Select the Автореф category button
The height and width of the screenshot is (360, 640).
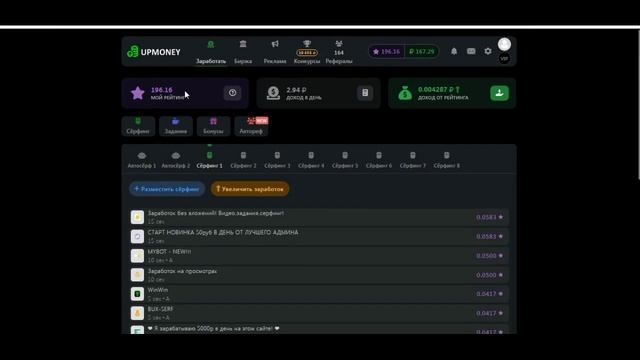251,126
